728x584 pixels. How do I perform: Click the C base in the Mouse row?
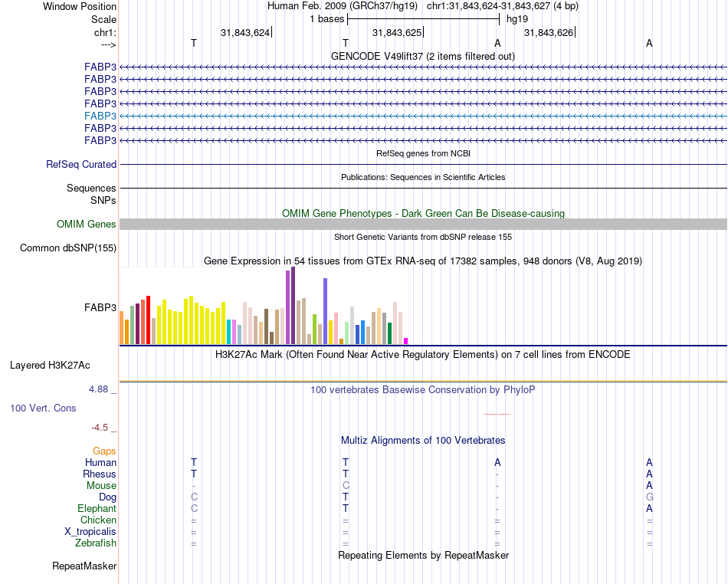[x=346, y=486]
